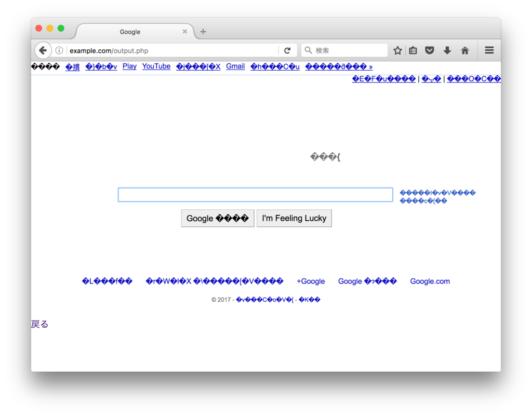The image size is (532, 416).
Task: Open downloads arrow icon
Action: 447,50
